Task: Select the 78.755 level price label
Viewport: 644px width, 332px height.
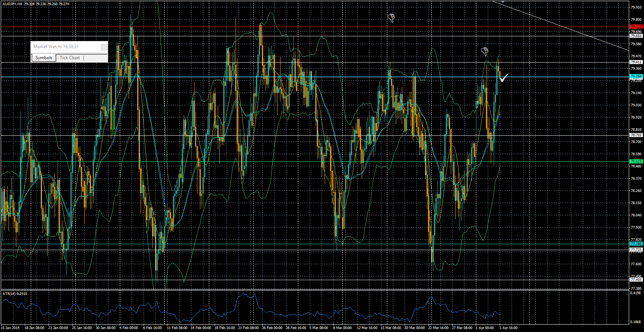Action: click(636, 135)
